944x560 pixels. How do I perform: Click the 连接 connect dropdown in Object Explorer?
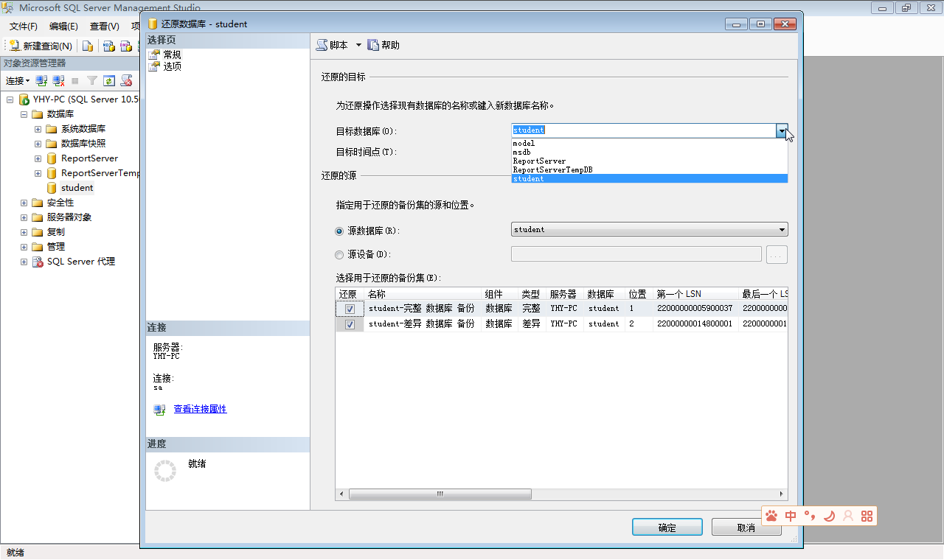(18, 80)
